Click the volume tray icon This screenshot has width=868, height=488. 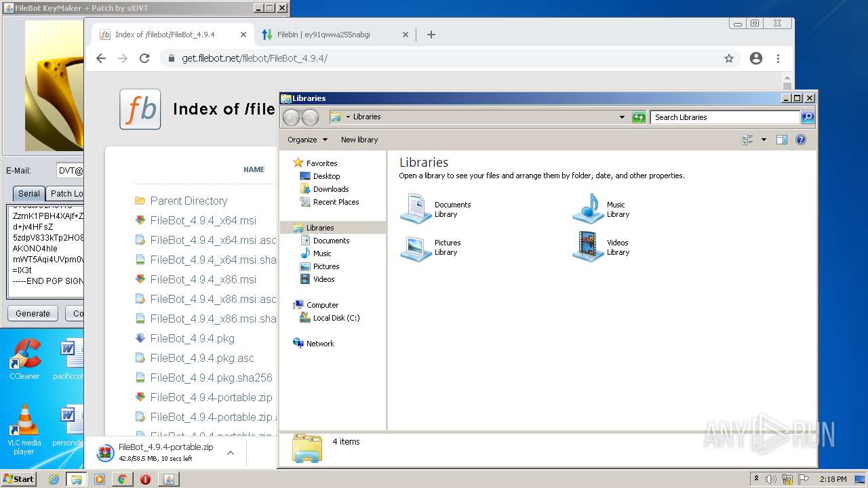coord(771,479)
